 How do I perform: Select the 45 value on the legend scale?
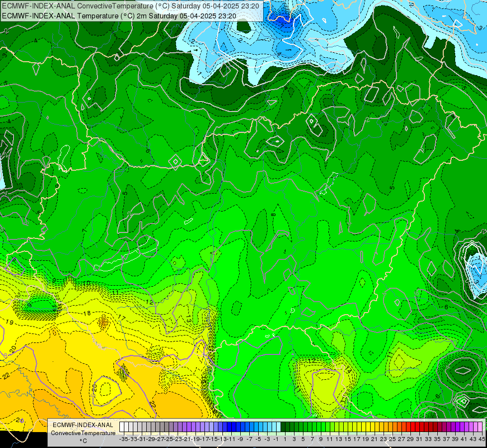[482, 439]
